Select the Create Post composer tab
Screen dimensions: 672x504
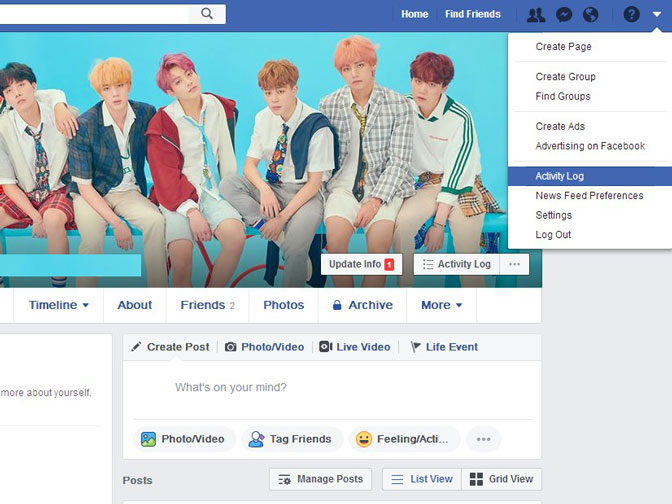[171, 347]
